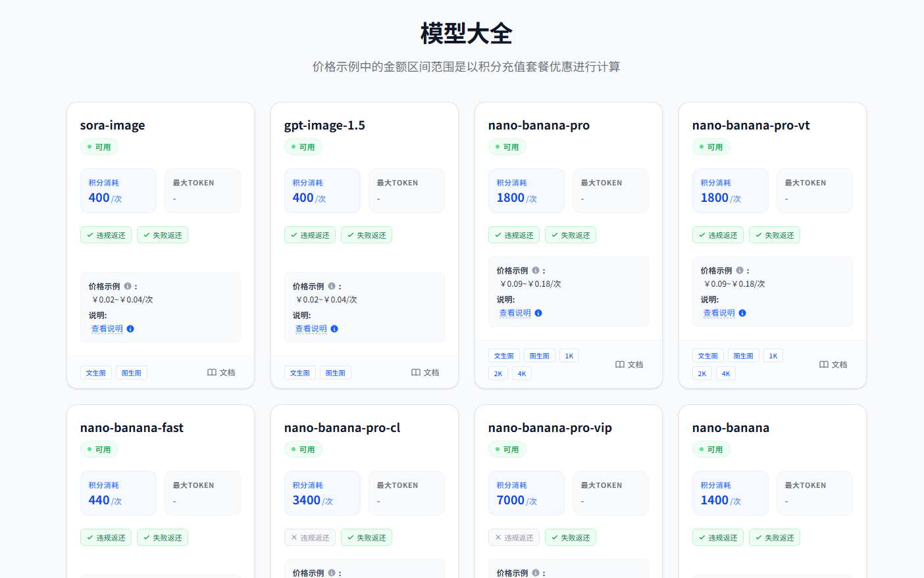Click the 2K tag on nano-banana-pro
Image resolution: width=924 pixels, height=578 pixels.
[x=498, y=373]
